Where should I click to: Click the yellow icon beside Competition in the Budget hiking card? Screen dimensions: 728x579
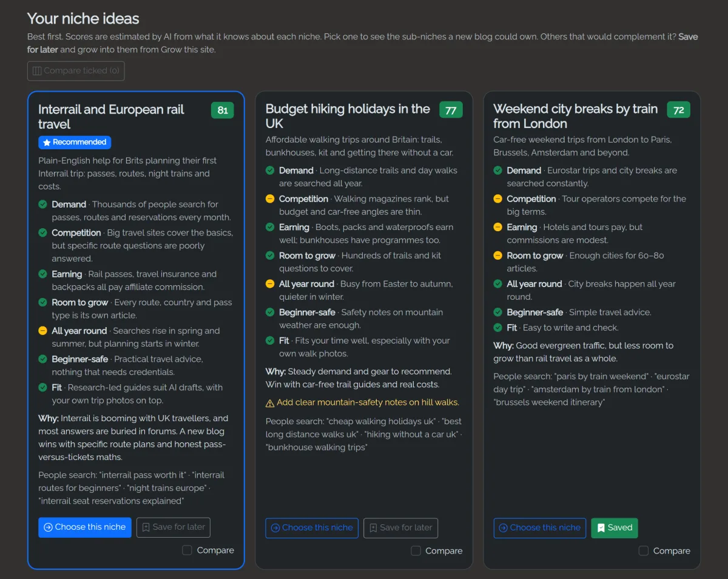click(270, 199)
